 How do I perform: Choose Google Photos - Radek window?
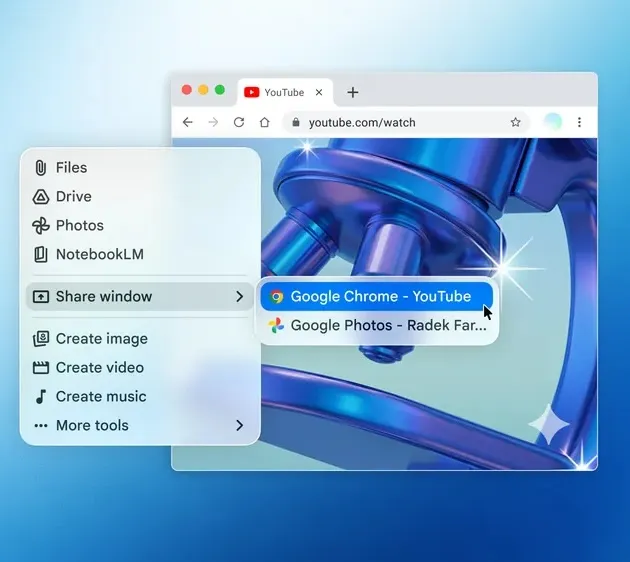point(378,326)
